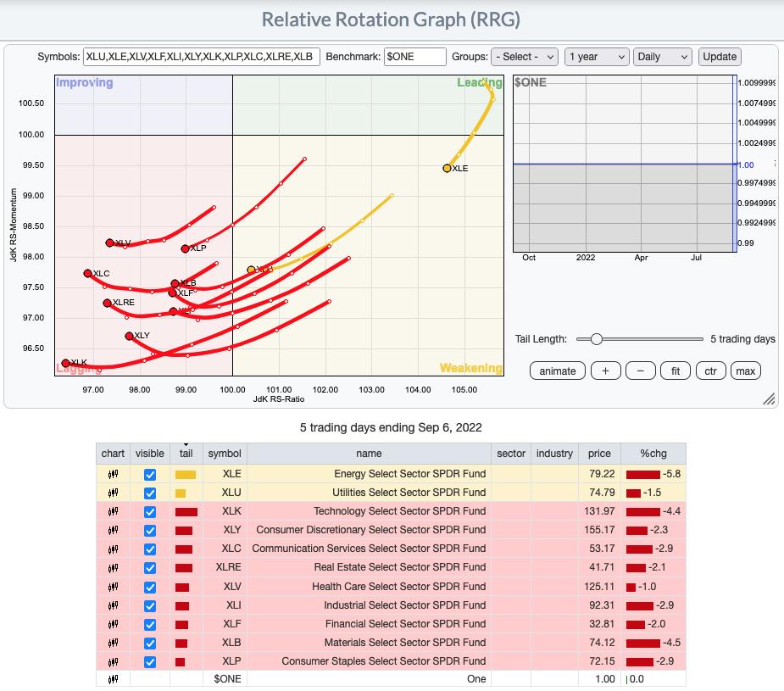Sort table by %chg column header

[653, 454]
